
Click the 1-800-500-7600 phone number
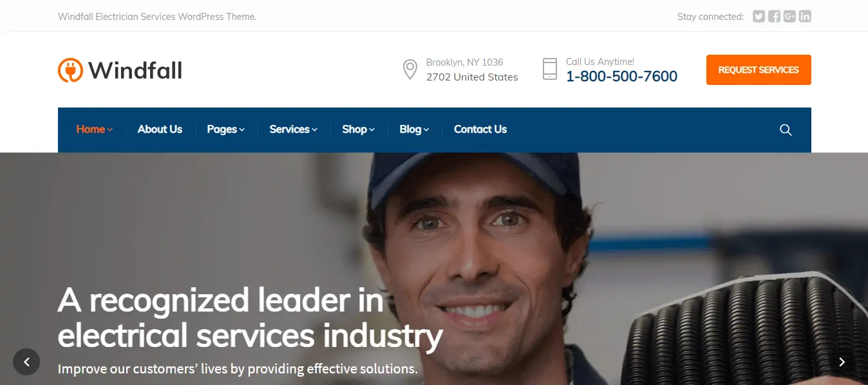click(x=621, y=77)
